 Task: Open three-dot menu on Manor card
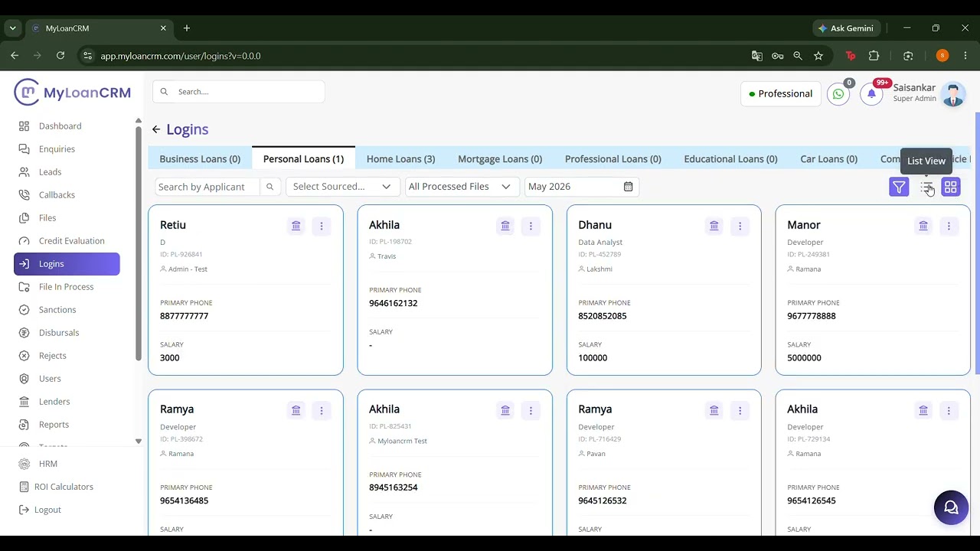pos(949,226)
